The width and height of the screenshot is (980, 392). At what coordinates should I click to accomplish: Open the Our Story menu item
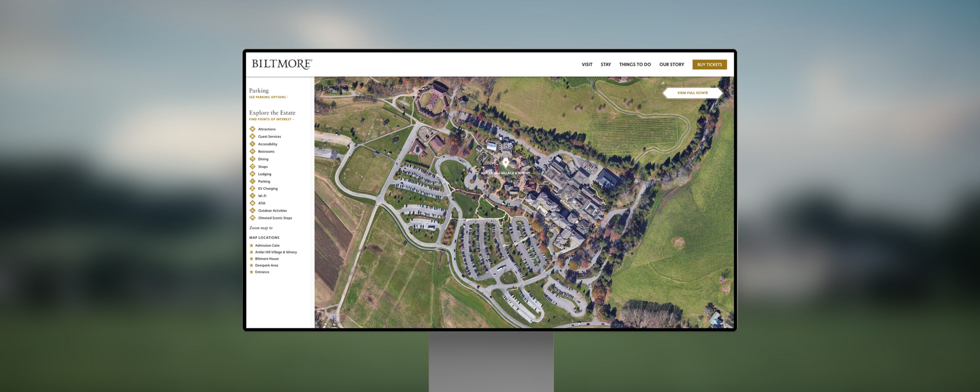pos(671,64)
